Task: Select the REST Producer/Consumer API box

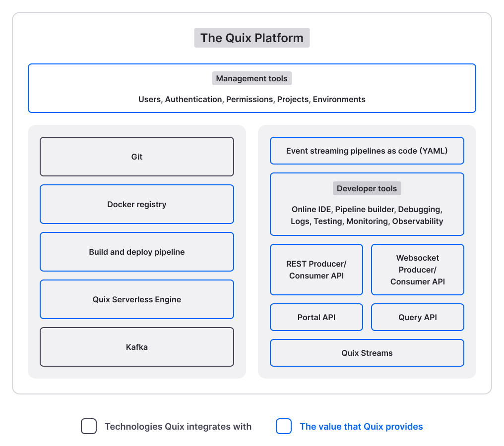Action: (316, 270)
